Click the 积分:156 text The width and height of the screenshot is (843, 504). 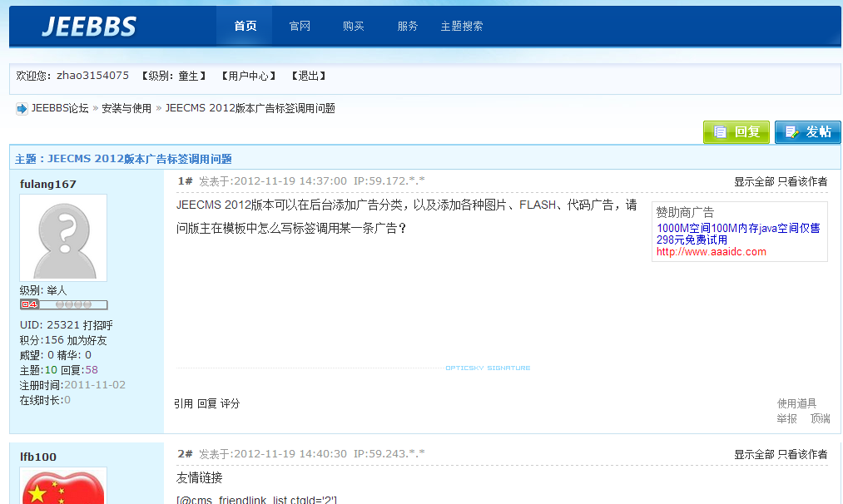tap(42, 340)
